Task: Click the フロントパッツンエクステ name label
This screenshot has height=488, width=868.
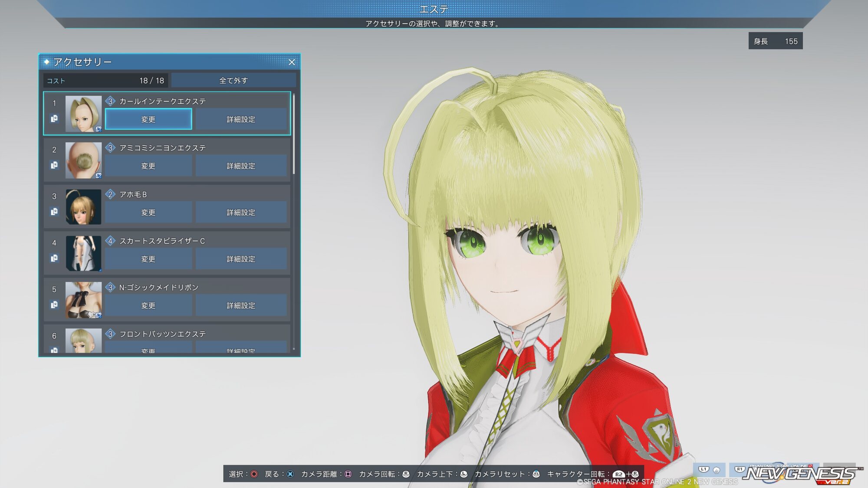Action: pyautogui.click(x=162, y=334)
